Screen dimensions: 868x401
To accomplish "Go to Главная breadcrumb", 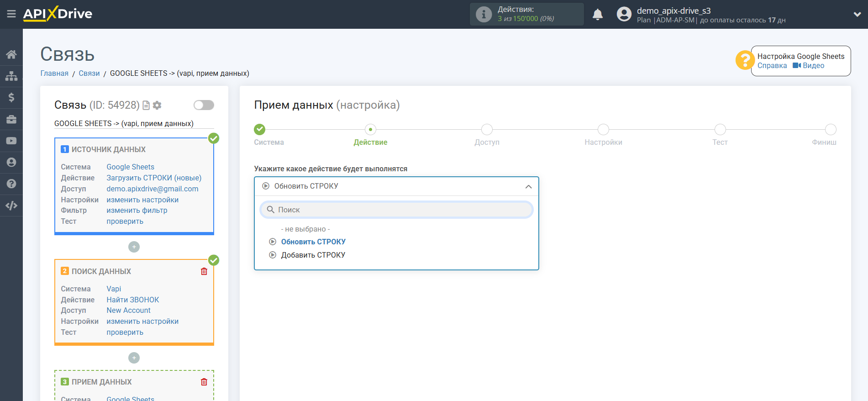I will pyautogui.click(x=54, y=74).
